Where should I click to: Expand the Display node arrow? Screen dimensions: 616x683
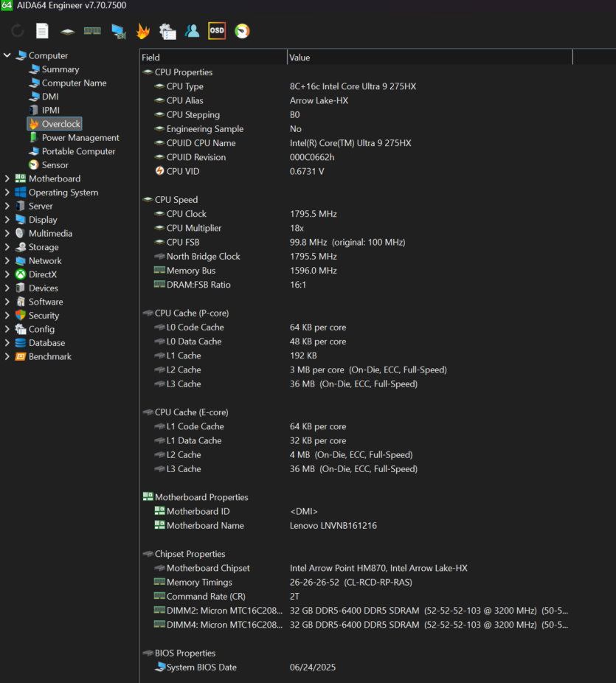(7, 220)
